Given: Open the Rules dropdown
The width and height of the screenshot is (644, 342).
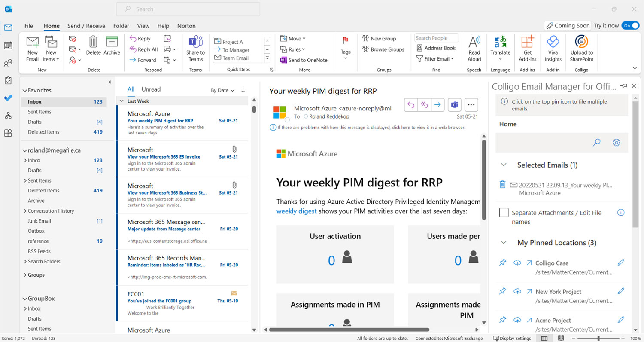Looking at the screenshot, I should tap(292, 49).
